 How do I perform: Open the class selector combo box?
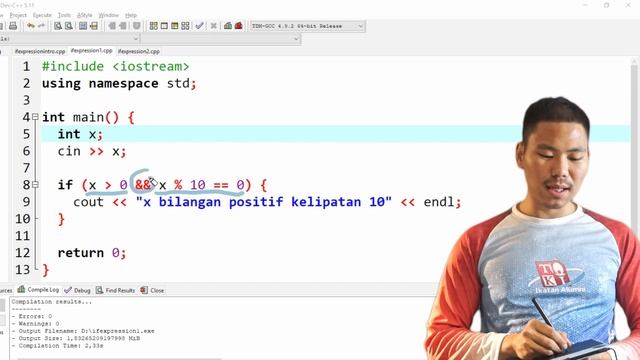[x=69, y=39]
